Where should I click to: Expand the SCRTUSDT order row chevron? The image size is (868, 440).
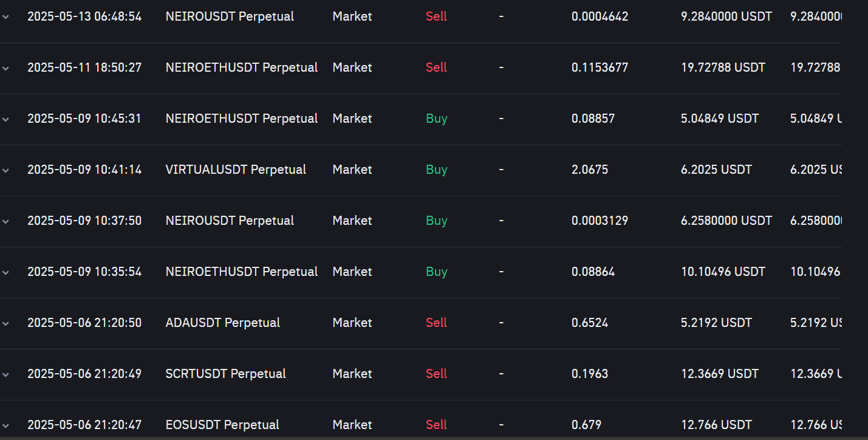pyautogui.click(x=5, y=374)
